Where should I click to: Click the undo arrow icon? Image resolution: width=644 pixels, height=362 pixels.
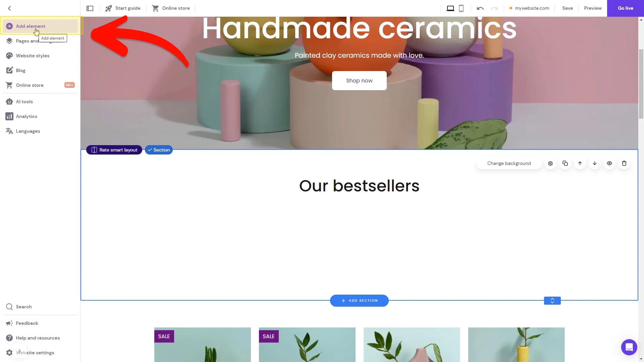point(480,8)
